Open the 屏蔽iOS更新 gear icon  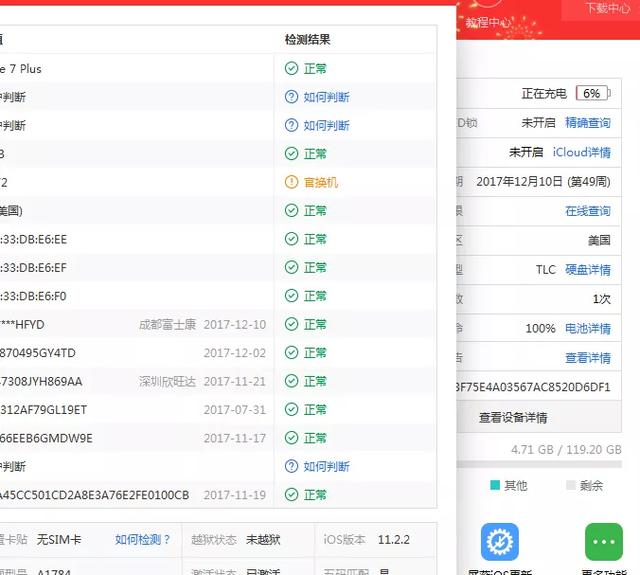pos(499,541)
